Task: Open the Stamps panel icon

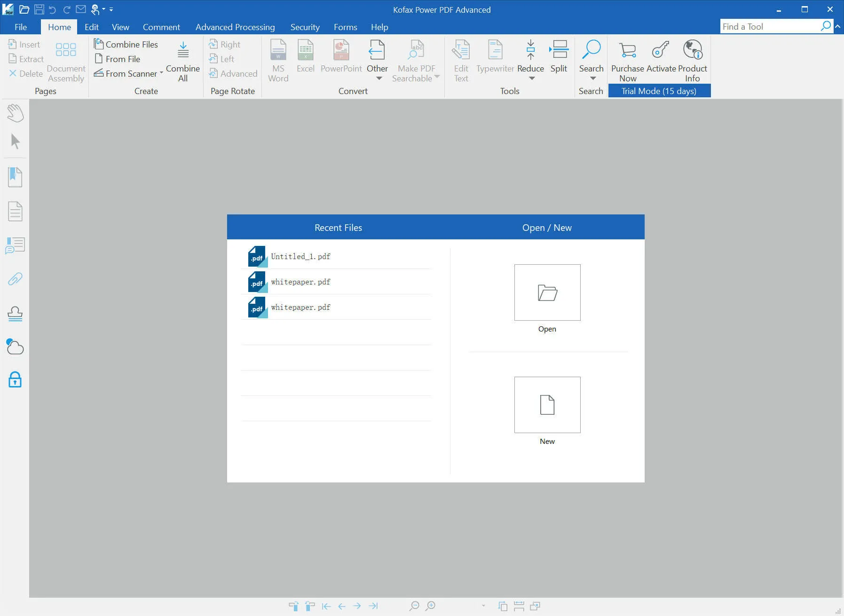Action: [15, 313]
